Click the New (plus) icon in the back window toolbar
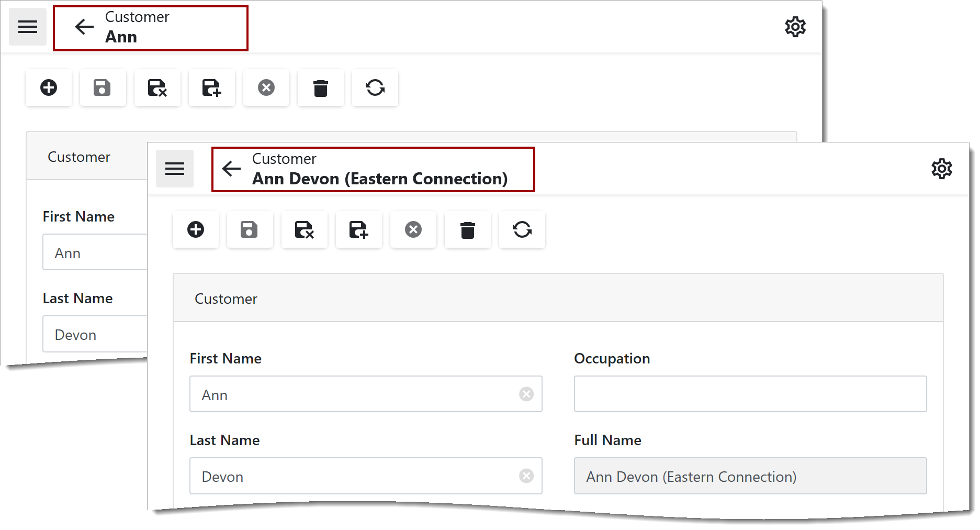980x530 pixels. (x=49, y=87)
